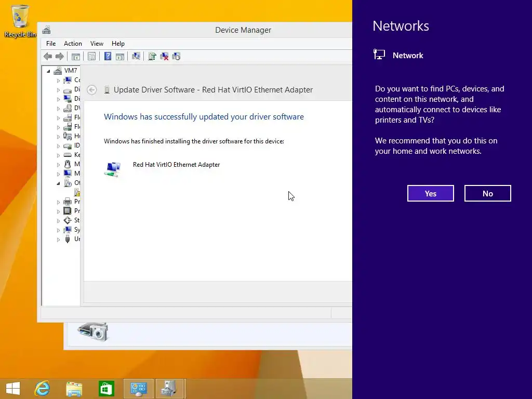Image resolution: width=532 pixels, height=399 pixels.
Task: Select the keyboard icon in device tree
Action: [68, 155]
